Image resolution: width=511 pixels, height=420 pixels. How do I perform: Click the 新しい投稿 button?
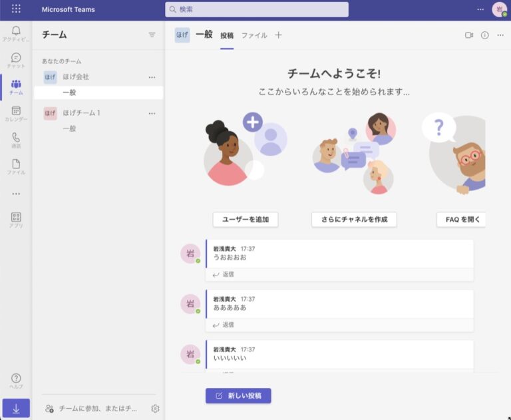pyautogui.click(x=238, y=396)
